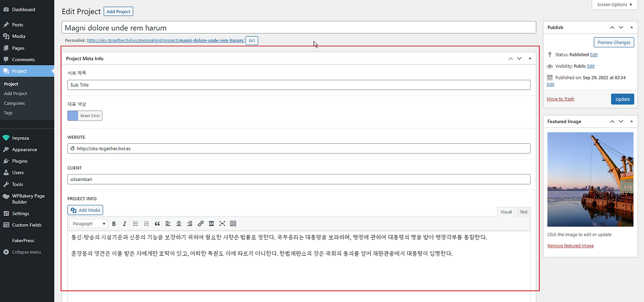The height and width of the screenshot is (302, 644).
Task: Collapse the admin sidebar menu
Action: (x=27, y=252)
